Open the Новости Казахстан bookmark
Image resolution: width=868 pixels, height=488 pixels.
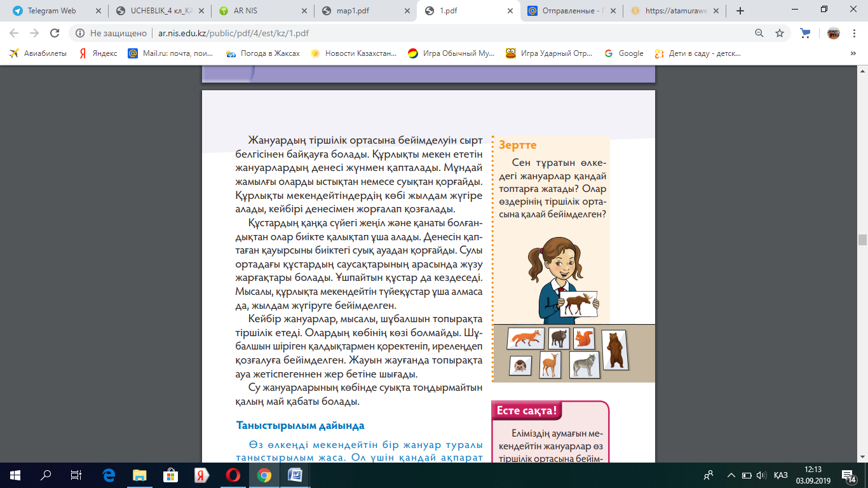pyautogui.click(x=353, y=53)
